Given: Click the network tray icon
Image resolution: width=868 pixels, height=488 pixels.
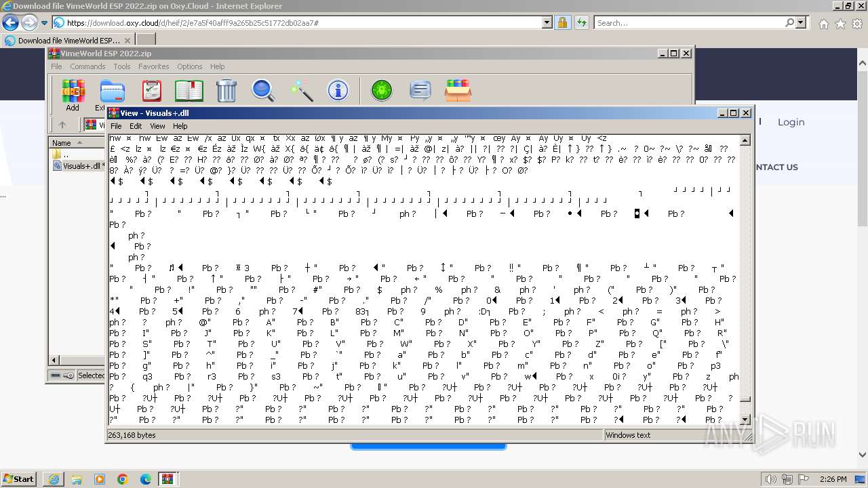Looking at the screenshot, I should tap(787, 479).
